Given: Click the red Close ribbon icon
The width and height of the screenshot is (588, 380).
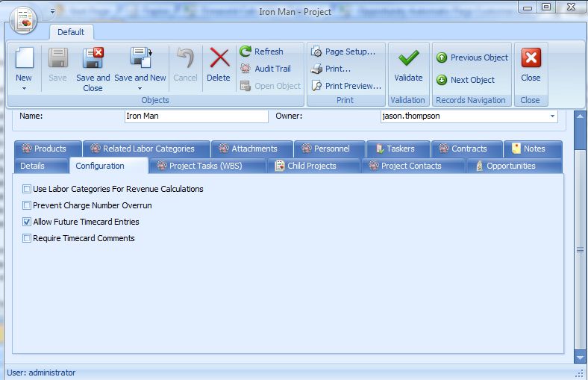Looking at the screenshot, I should (x=531, y=57).
